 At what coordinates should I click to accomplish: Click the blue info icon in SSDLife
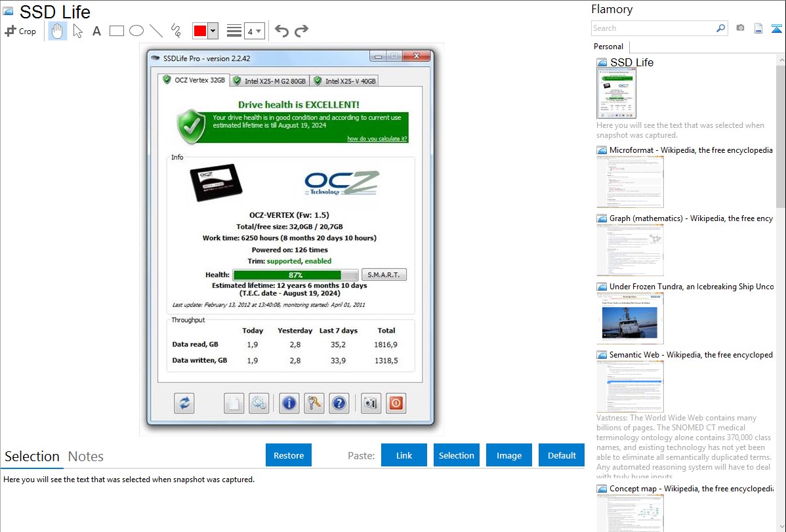click(x=289, y=403)
